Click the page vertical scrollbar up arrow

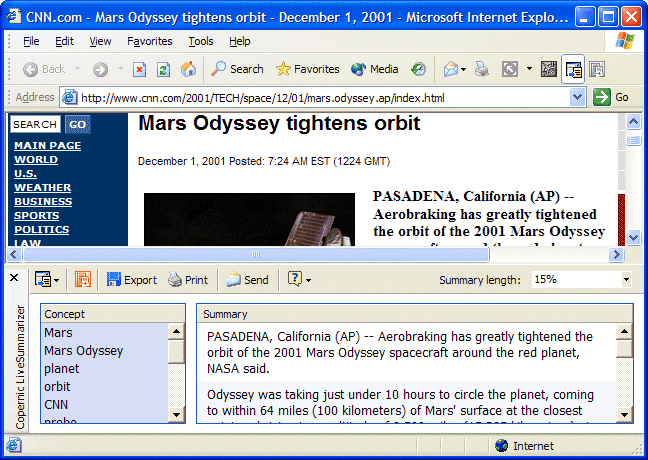coord(633,121)
